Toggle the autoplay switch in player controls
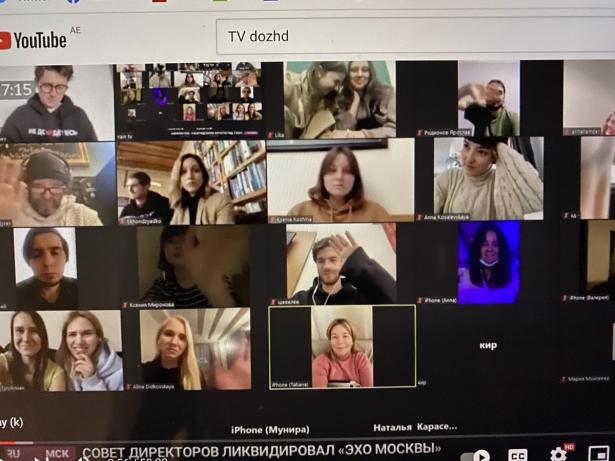This screenshot has height=461, width=615. coord(475,456)
